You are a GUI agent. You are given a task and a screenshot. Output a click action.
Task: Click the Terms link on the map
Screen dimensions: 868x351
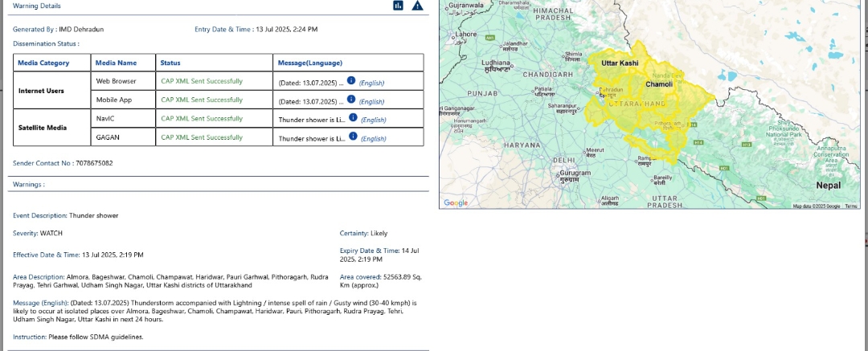pyautogui.click(x=851, y=206)
